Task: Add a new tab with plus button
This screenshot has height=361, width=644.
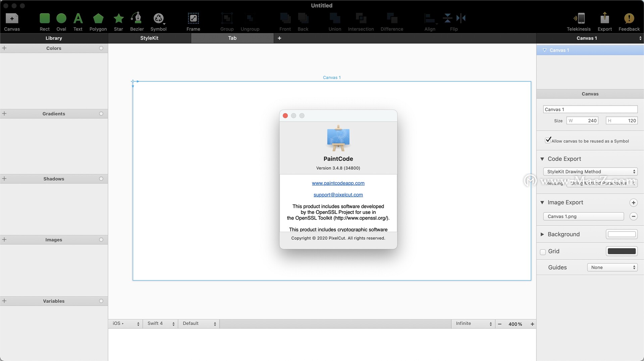Action: [279, 38]
